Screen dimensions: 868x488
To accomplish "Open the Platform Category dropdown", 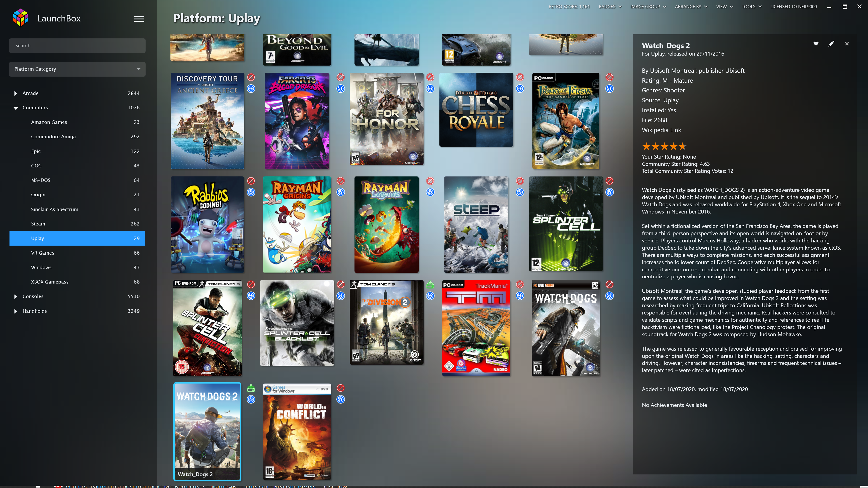I will click(77, 69).
